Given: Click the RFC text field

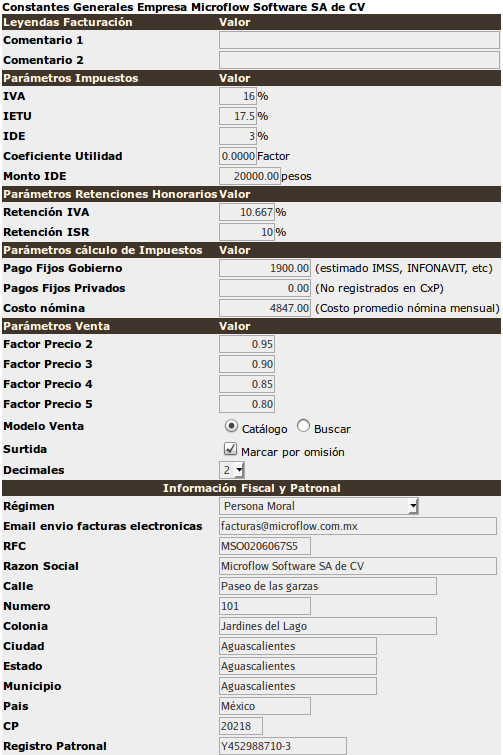Looking at the screenshot, I should [x=265, y=546].
